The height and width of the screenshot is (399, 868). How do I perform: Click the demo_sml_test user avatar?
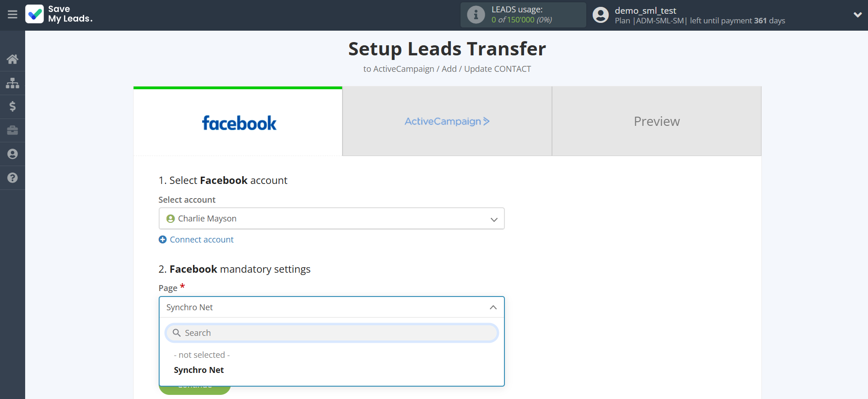(600, 15)
